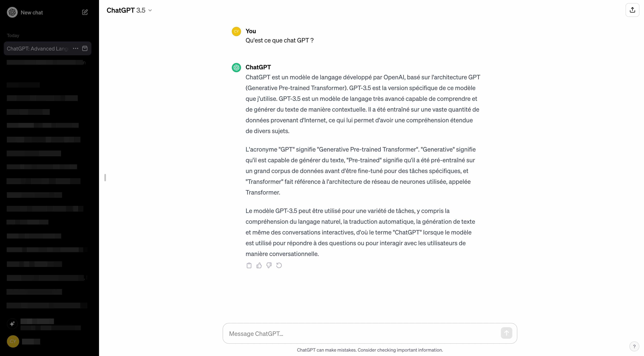644x356 pixels.
Task: Open the help question mark button
Action: click(634, 346)
